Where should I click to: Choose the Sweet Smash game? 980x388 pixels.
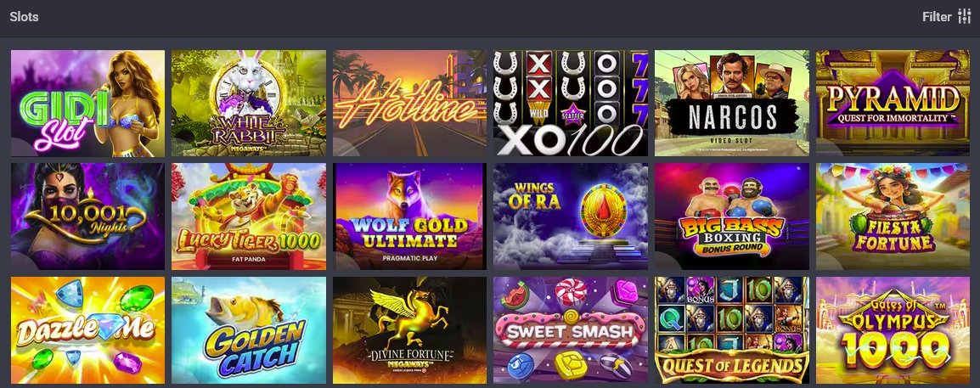pos(571,330)
